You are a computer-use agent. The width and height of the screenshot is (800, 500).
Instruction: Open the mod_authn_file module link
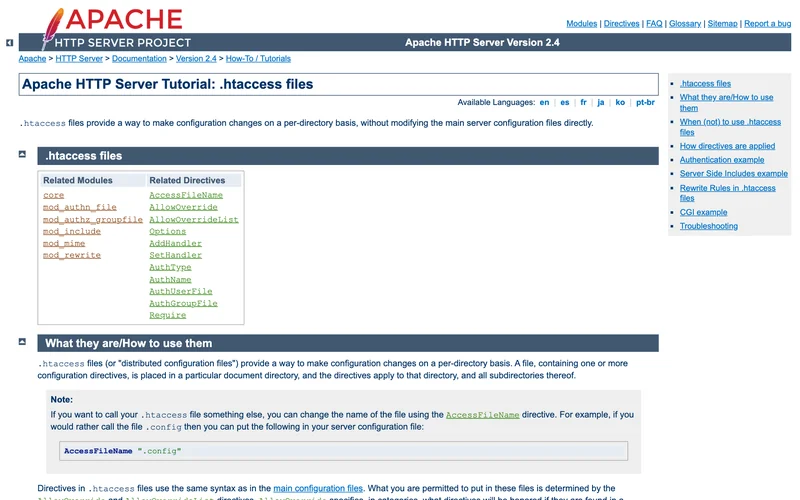click(x=80, y=207)
